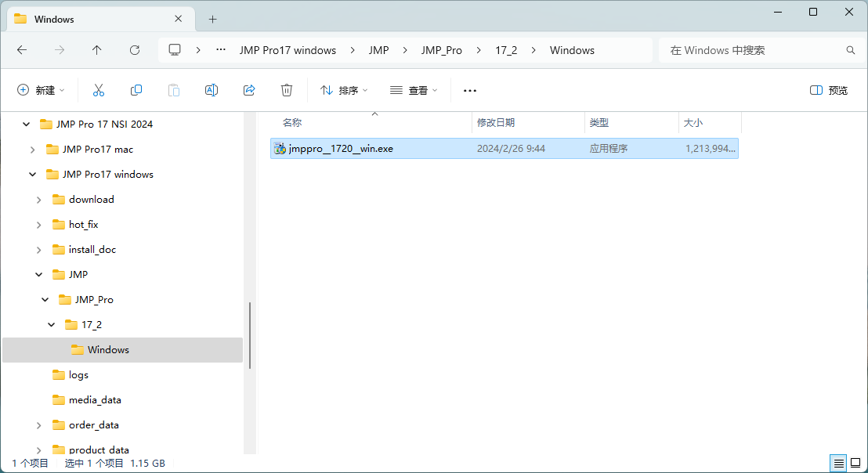This screenshot has height=473, width=868.
Task: Open the 排序 sort dropdown
Action: 344,90
